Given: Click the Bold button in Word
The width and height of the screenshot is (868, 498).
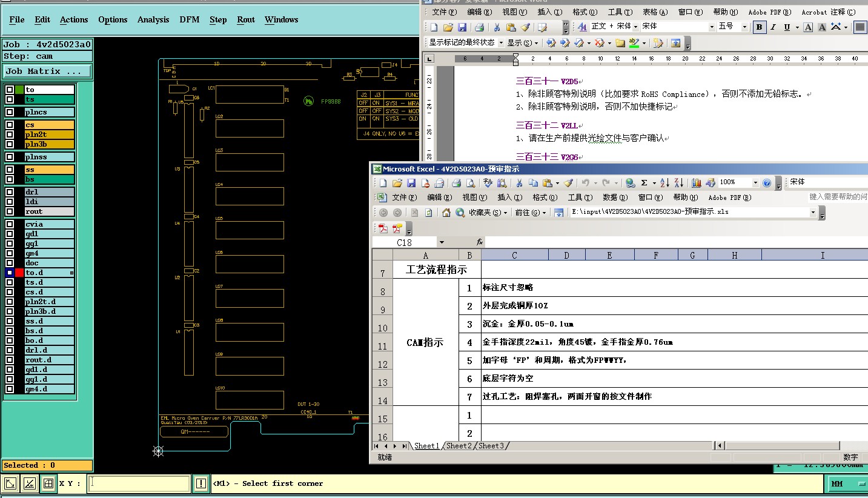Looking at the screenshot, I should [759, 27].
